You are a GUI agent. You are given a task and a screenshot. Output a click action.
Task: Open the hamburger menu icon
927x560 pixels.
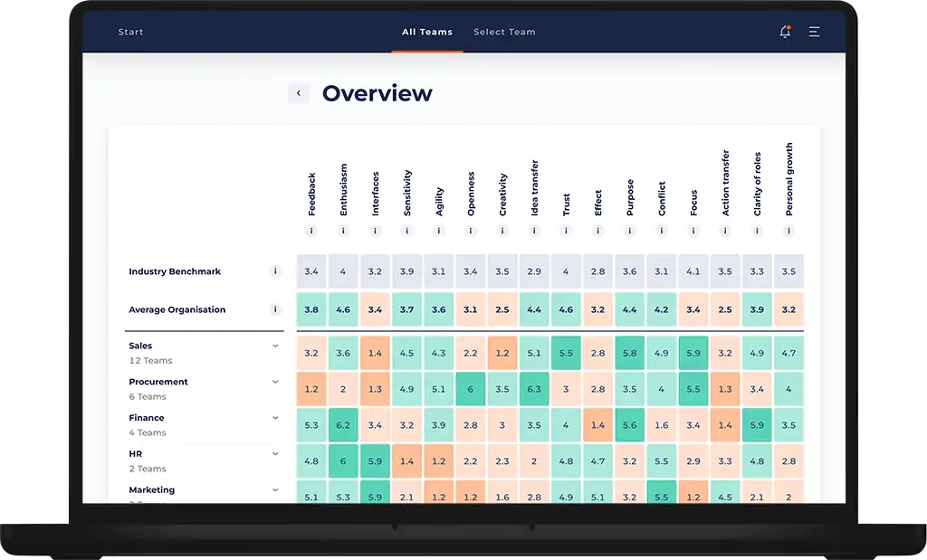click(x=814, y=32)
